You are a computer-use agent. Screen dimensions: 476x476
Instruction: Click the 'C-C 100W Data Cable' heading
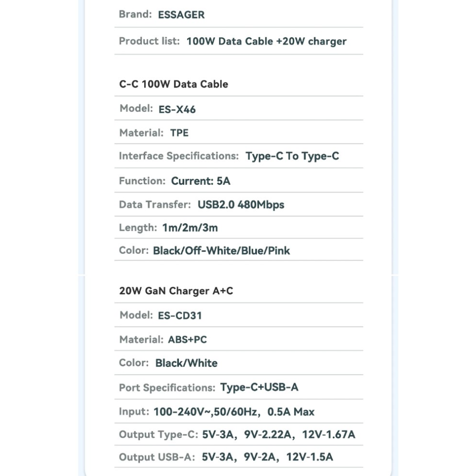click(x=173, y=84)
